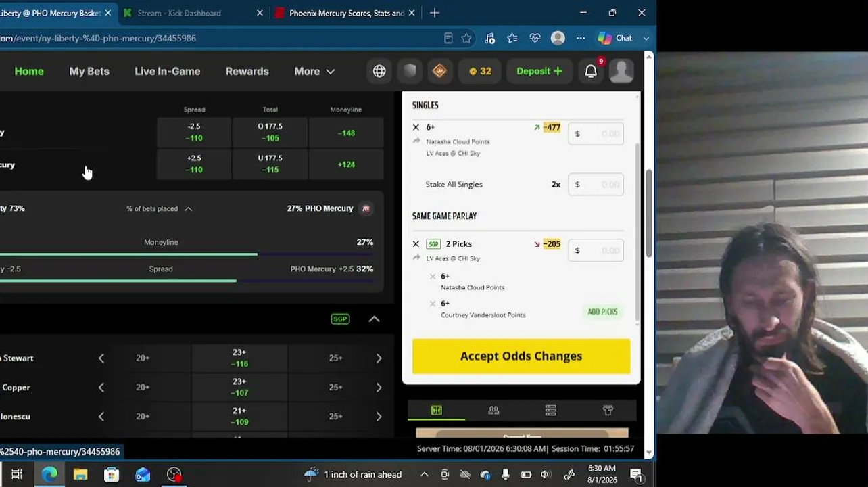The width and height of the screenshot is (868, 487).
Task: Remove Natasha Cloud pick from parlay
Action: click(433, 277)
